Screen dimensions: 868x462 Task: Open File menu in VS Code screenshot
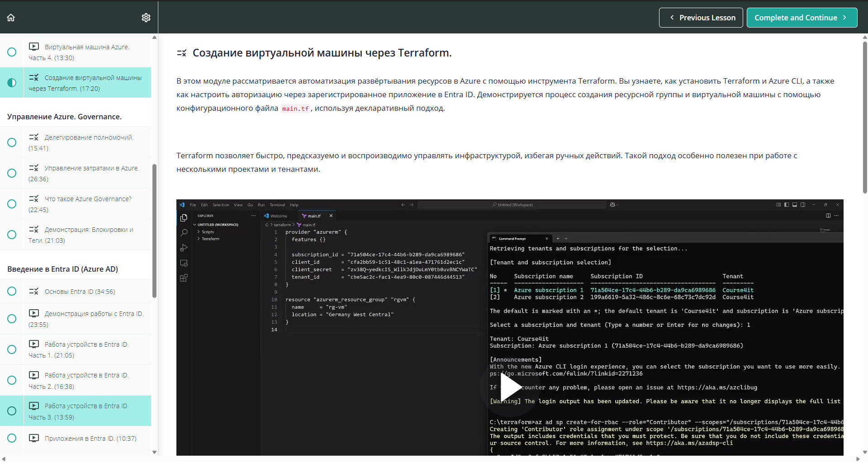(x=193, y=205)
